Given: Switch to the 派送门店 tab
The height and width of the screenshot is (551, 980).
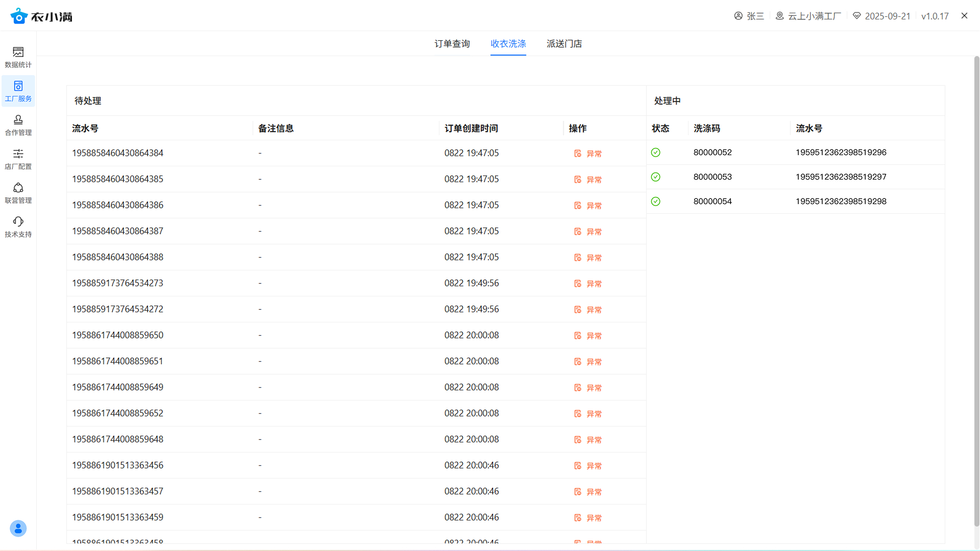Looking at the screenshot, I should 564,44.
